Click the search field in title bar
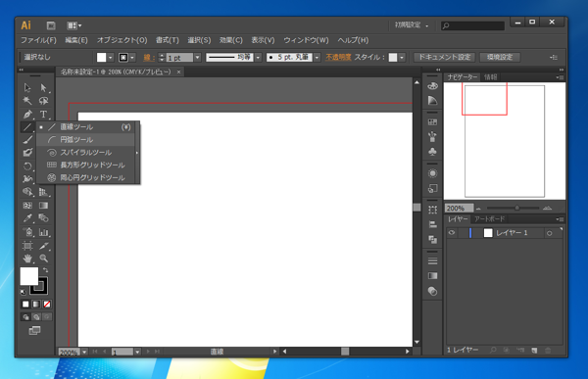Image resolution: width=588 pixels, height=379 pixels. click(473, 25)
